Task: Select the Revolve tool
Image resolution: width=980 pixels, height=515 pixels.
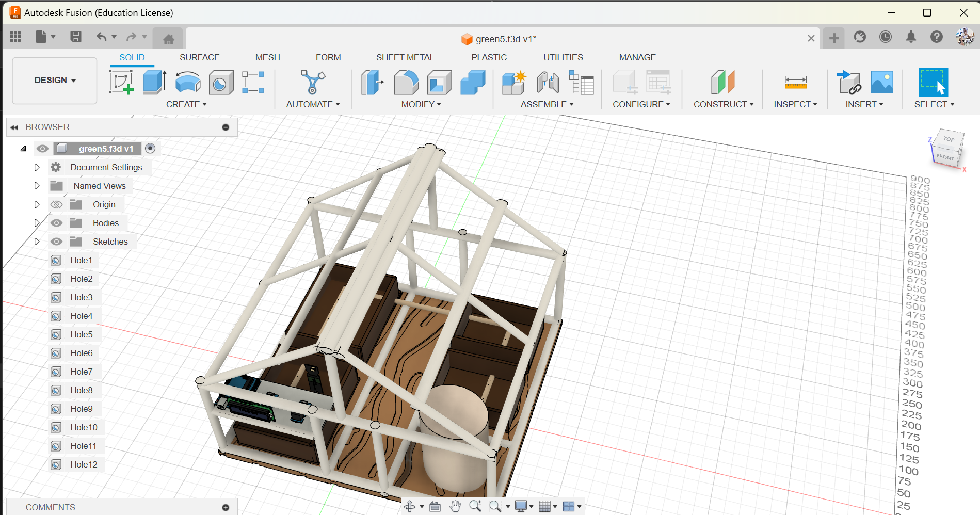Action: (188, 82)
